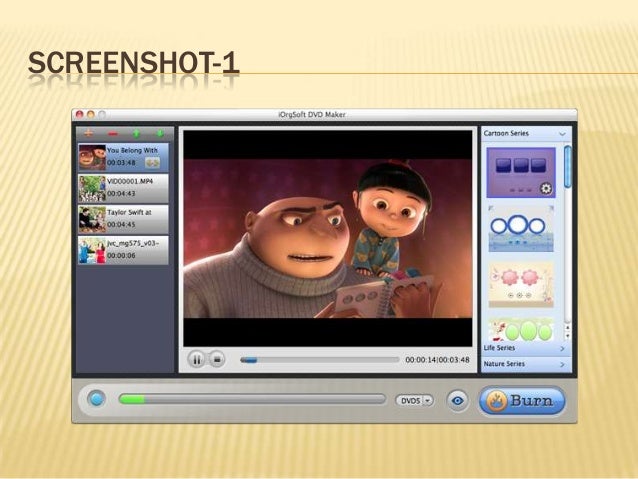The height and width of the screenshot is (479, 638).
Task: Click the iOrgSoft DVD Maker window title
Action: [312, 115]
